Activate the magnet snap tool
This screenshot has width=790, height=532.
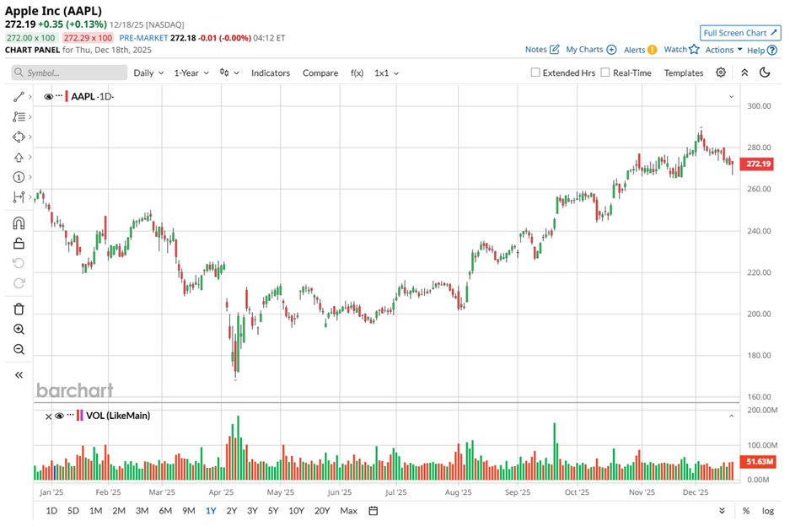tap(19, 223)
